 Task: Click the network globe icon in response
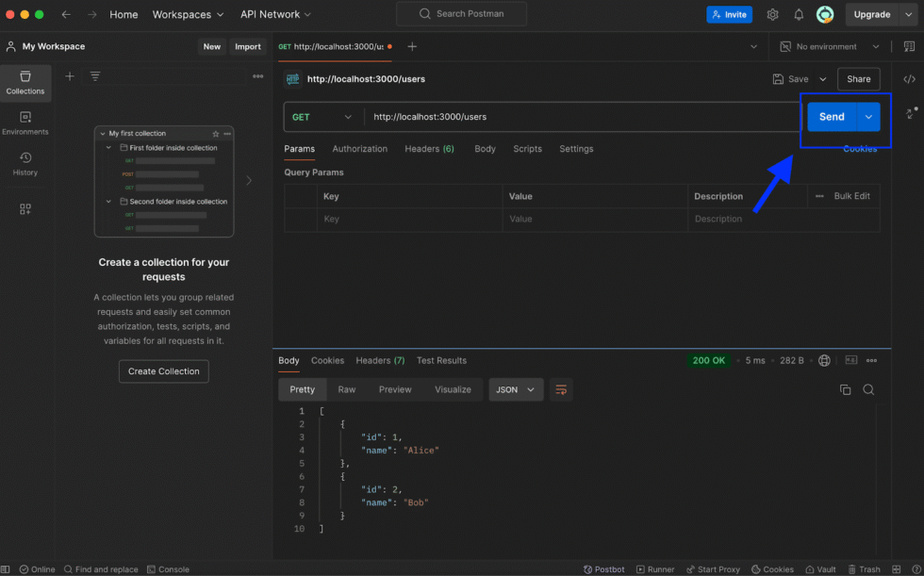pos(824,360)
